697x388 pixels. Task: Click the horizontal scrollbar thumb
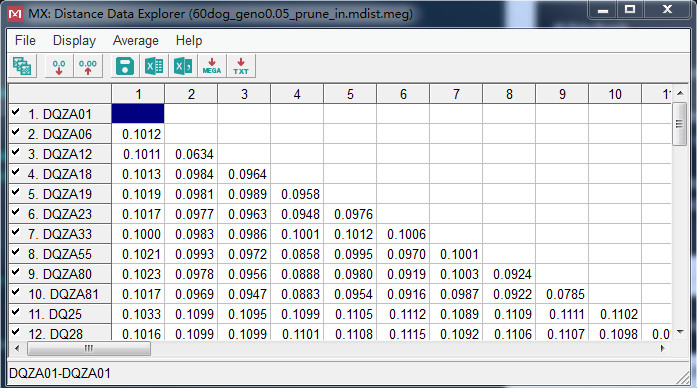tap(89, 348)
